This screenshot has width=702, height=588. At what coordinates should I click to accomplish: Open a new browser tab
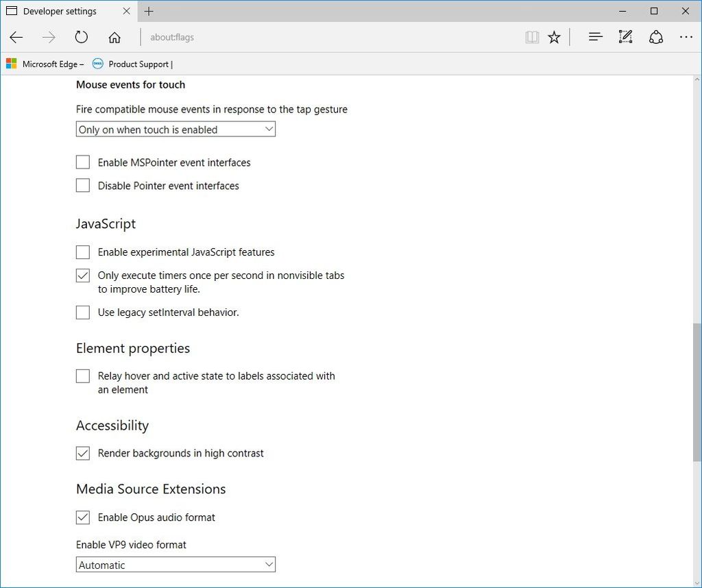pyautogui.click(x=149, y=11)
